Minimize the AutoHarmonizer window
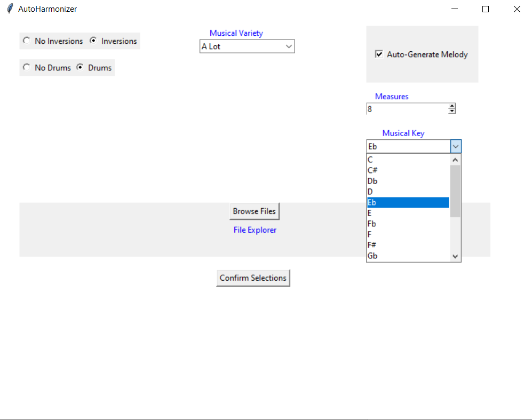This screenshot has width=532, height=420. [455, 9]
